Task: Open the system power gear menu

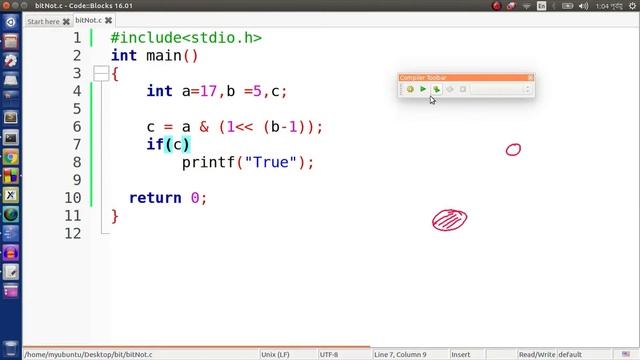Action: [632, 6]
